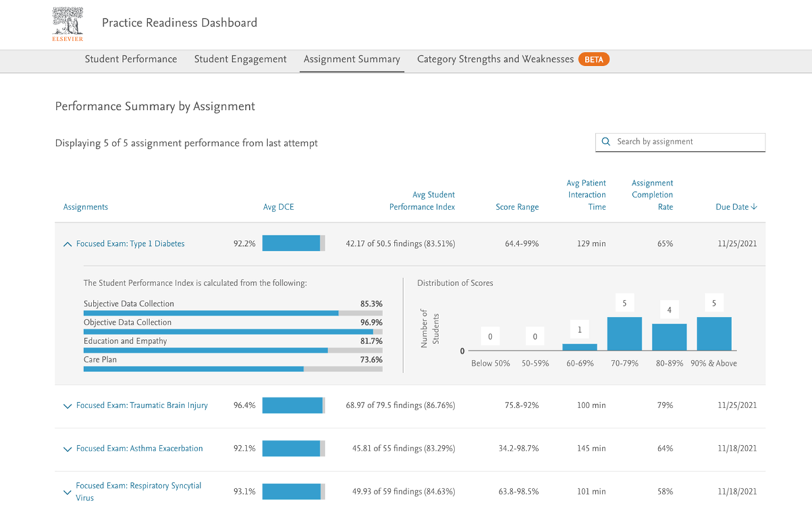Open the Student Engagement tab
Image resolution: width=812 pixels, height=514 pixels.
(x=240, y=59)
